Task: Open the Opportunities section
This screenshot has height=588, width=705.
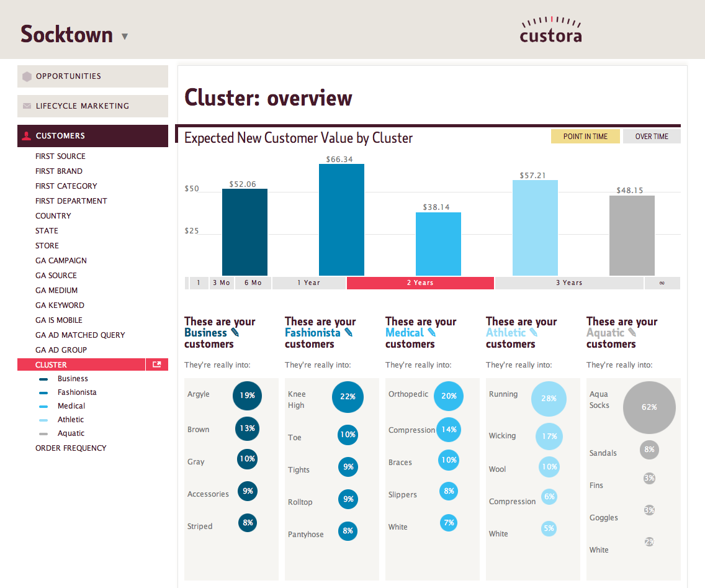Action: 92,76
